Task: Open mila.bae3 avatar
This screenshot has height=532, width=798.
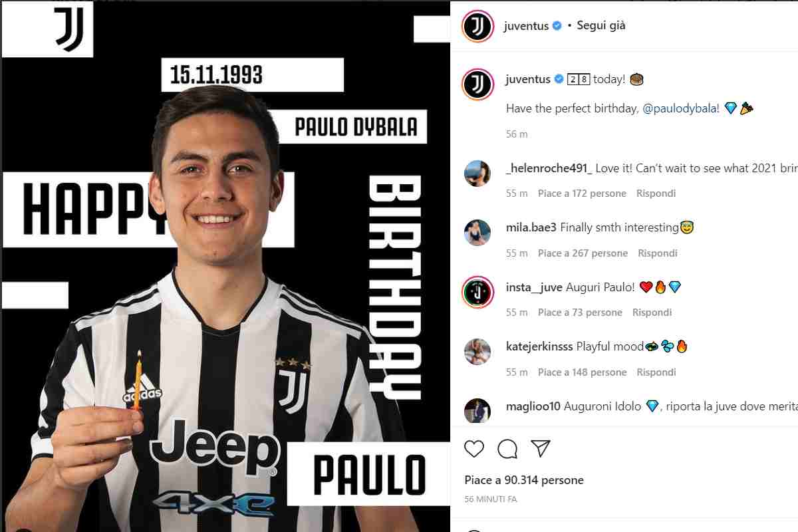Action: (477, 233)
